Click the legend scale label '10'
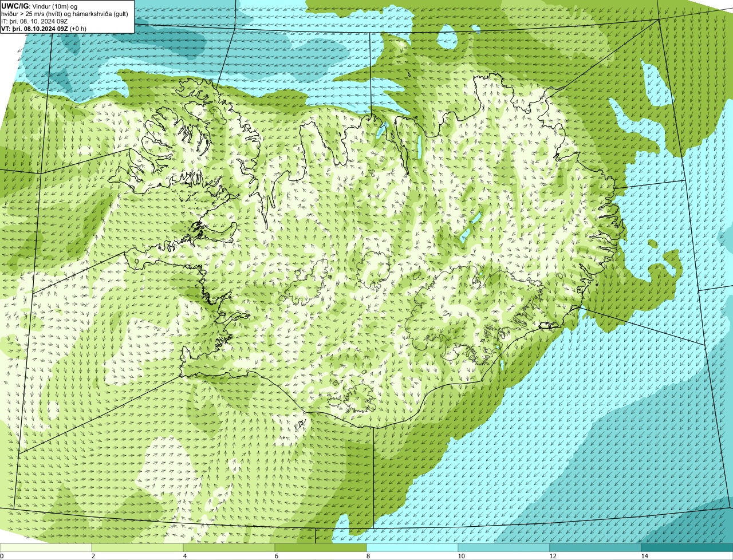Image resolution: width=733 pixels, height=560 pixels. point(460,556)
